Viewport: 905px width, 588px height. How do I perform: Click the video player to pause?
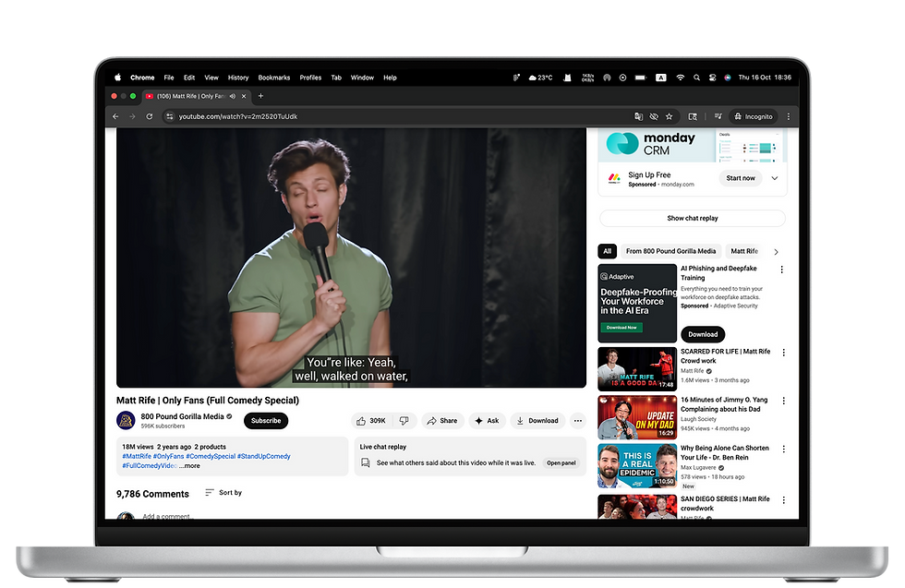point(351,258)
